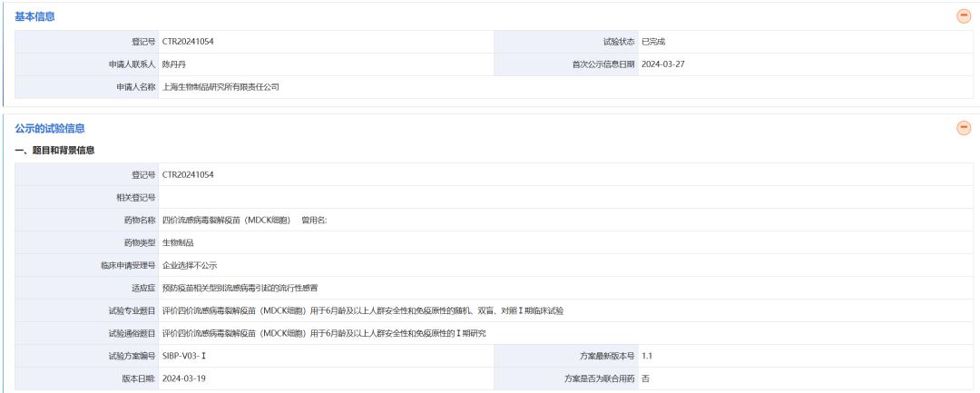This screenshot has height=393, width=980.
Task: Select the 试验状态 value 已完成
Action: pyautogui.click(x=653, y=42)
